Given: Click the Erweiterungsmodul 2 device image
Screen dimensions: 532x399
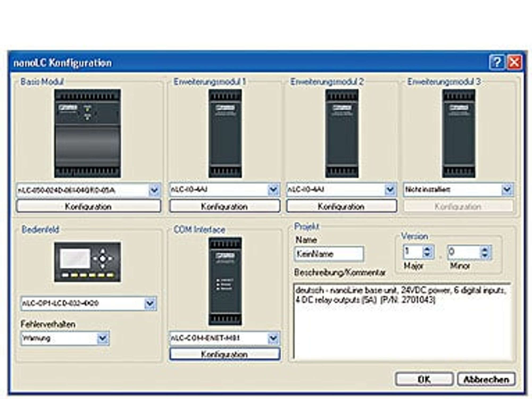Looking at the screenshot, I should pyautogui.click(x=342, y=133).
